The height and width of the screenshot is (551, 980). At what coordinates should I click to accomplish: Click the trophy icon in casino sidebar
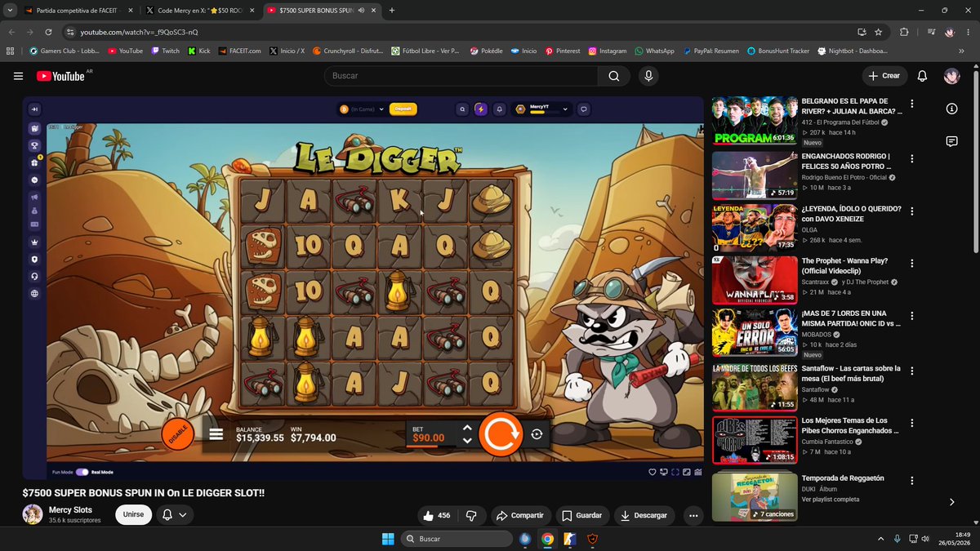coord(35,145)
